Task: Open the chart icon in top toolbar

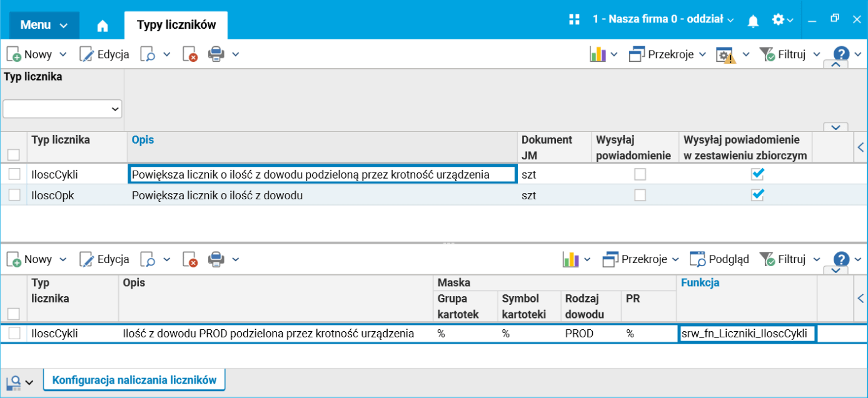Action: pos(598,54)
